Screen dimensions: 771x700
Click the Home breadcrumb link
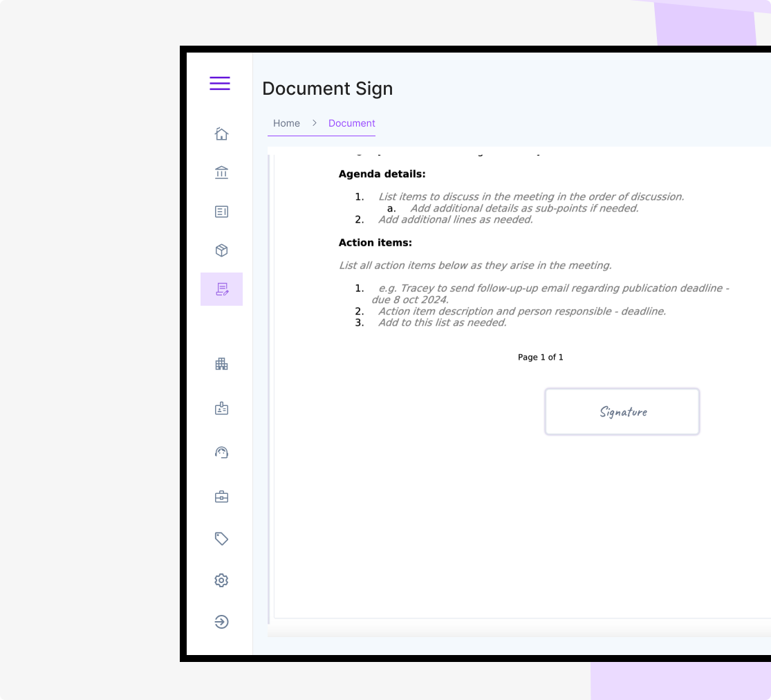point(286,123)
